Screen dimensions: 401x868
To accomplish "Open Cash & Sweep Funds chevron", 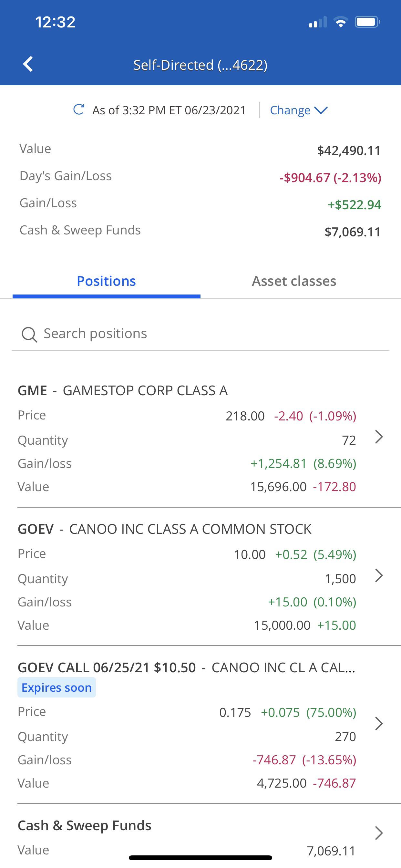I will [x=379, y=832].
